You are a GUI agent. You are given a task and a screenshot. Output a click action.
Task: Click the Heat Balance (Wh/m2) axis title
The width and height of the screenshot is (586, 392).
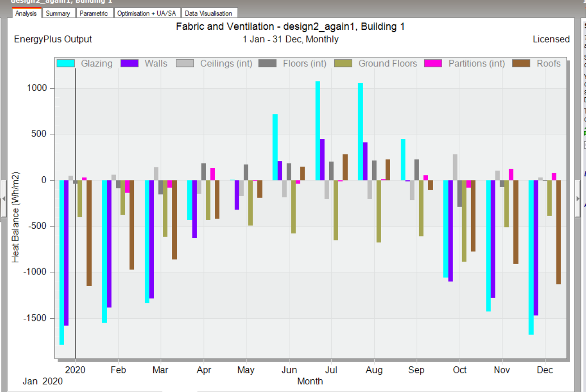tap(16, 217)
